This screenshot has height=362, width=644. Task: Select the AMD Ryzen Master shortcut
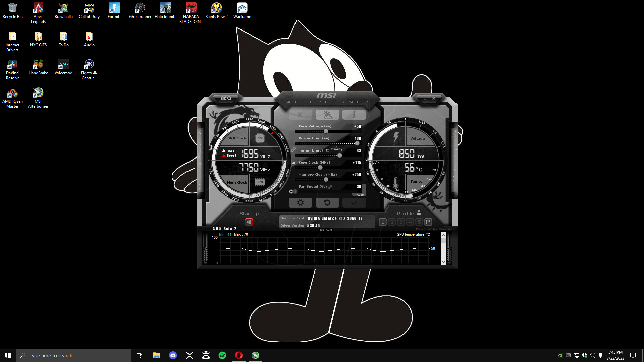point(12,98)
